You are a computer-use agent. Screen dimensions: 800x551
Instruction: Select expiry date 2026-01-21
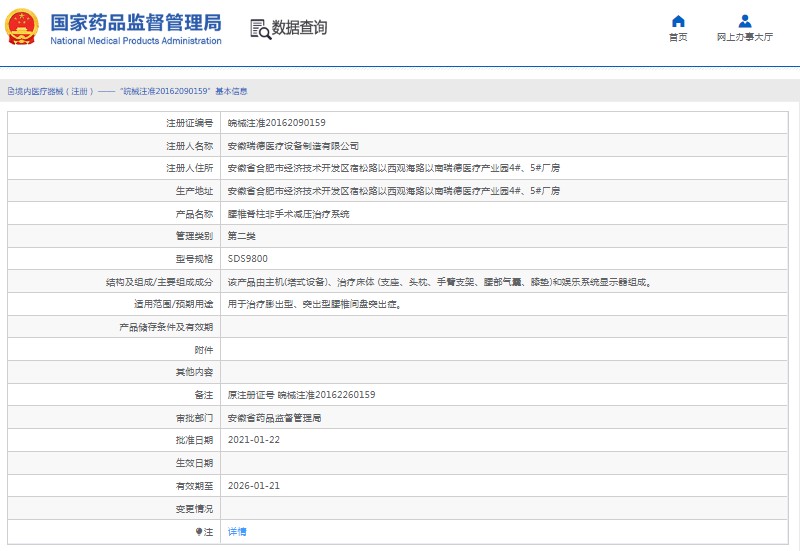click(254, 486)
